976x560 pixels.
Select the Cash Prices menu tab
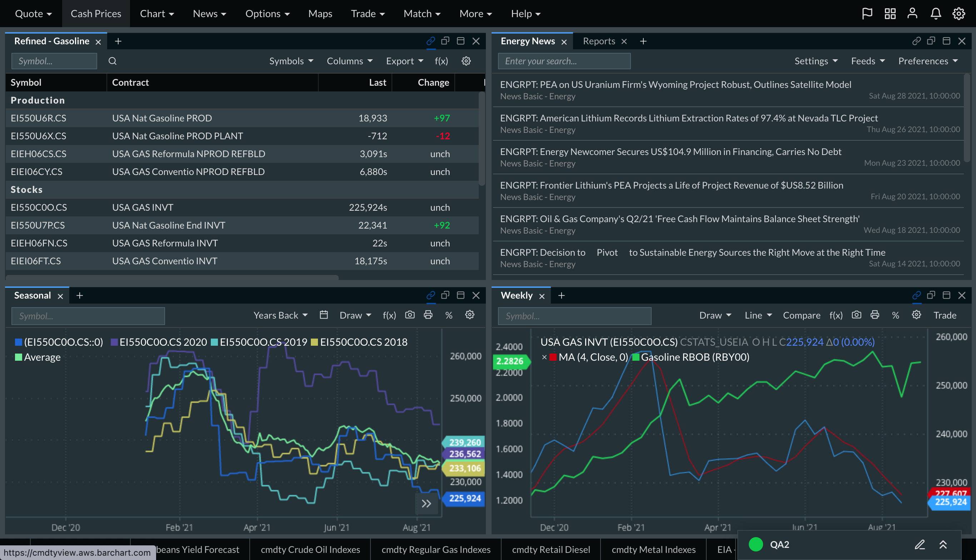coord(96,13)
